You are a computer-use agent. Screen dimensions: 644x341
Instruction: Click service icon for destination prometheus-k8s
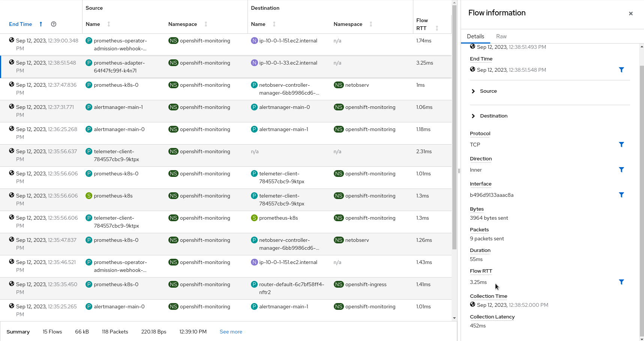pyautogui.click(x=254, y=218)
